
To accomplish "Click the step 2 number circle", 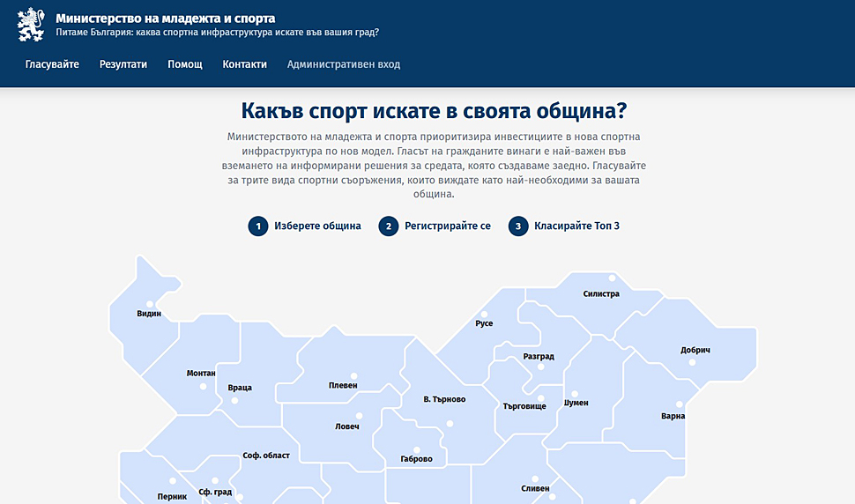I will click(389, 226).
